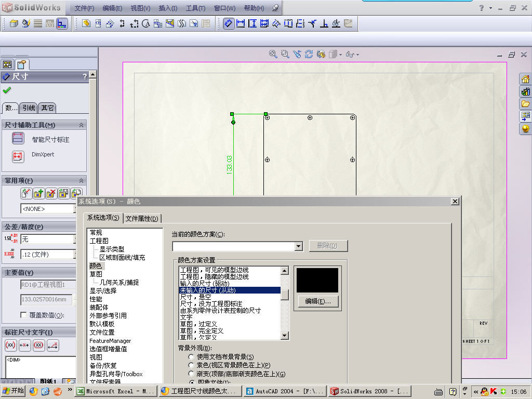The height and width of the screenshot is (399, 532).
Task: Open 工具(T) menu
Action: click(195, 8)
